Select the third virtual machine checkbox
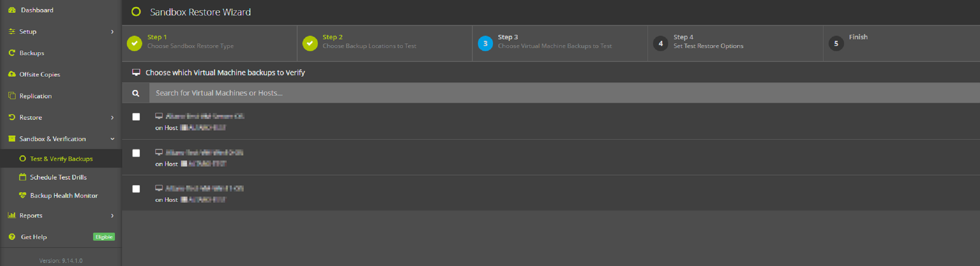 136,189
